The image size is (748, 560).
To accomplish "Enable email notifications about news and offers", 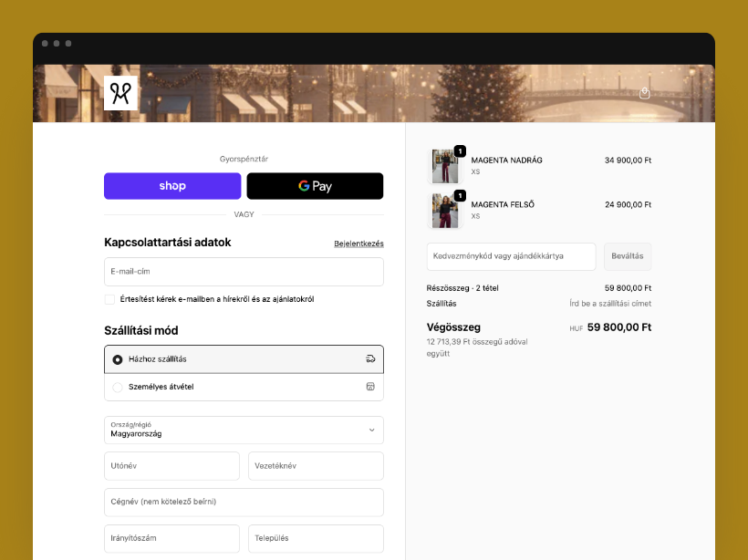I will 109,298.
